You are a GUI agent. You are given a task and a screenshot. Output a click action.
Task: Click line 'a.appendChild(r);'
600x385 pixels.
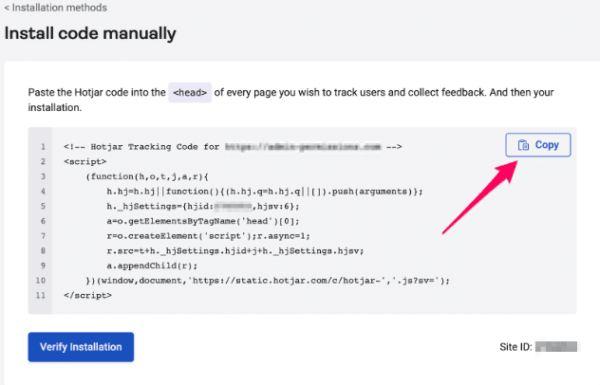tap(152, 266)
